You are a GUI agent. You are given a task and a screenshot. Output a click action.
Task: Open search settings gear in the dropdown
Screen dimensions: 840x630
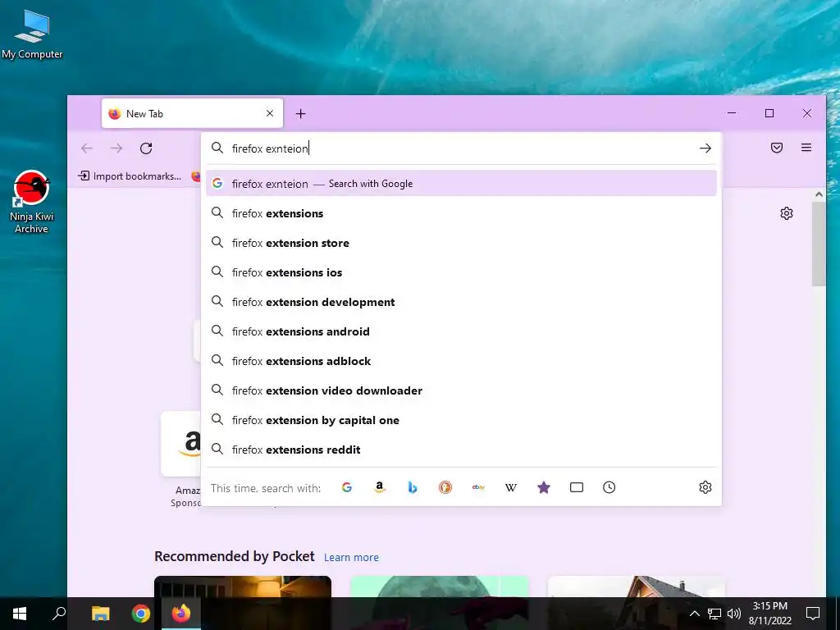coord(705,487)
